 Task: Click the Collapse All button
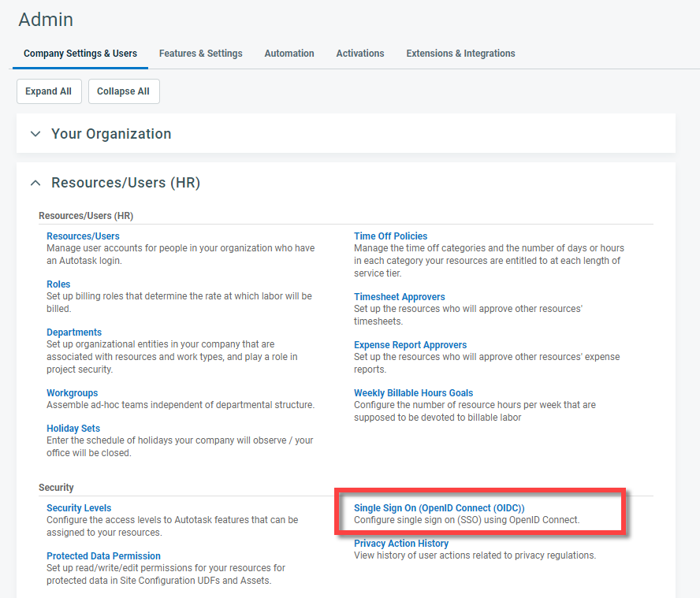coord(124,91)
